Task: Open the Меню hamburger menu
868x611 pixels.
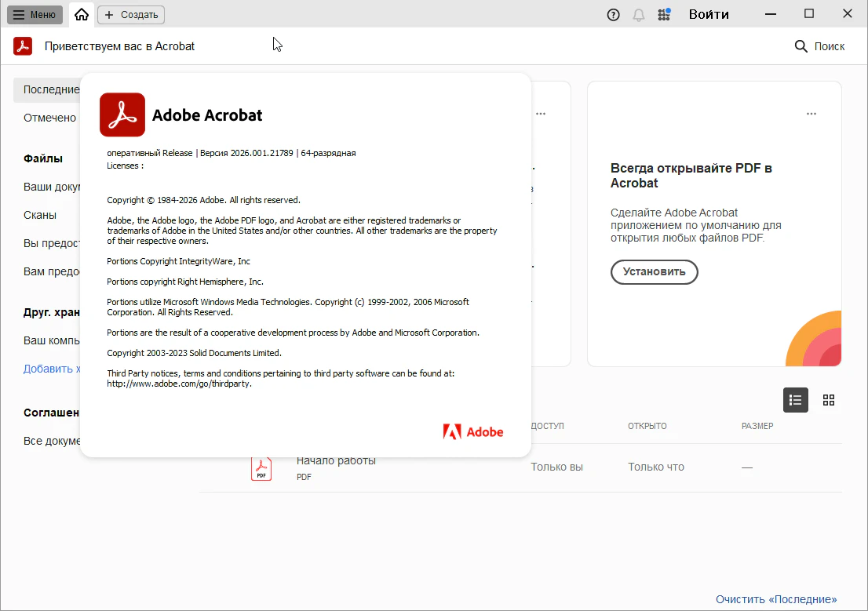Action: 35,14
